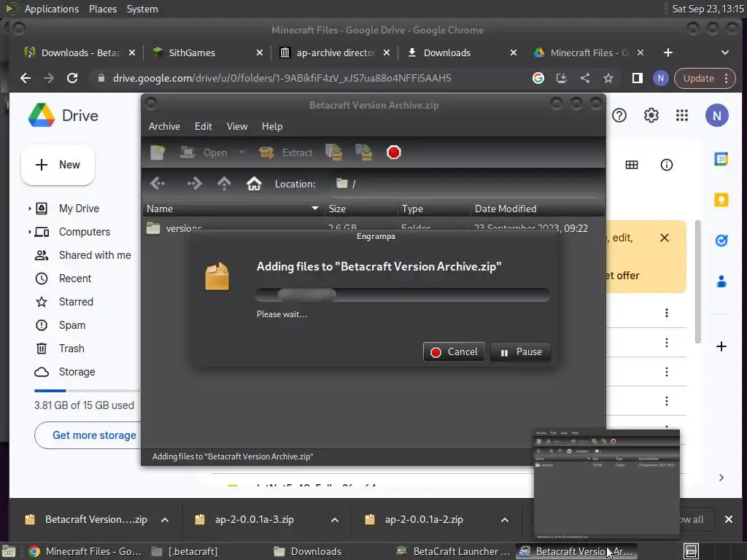This screenshot has width=747, height=560.
Task: Switch Drive to grid layout view
Action: pyautogui.click(x=631, y=165)
